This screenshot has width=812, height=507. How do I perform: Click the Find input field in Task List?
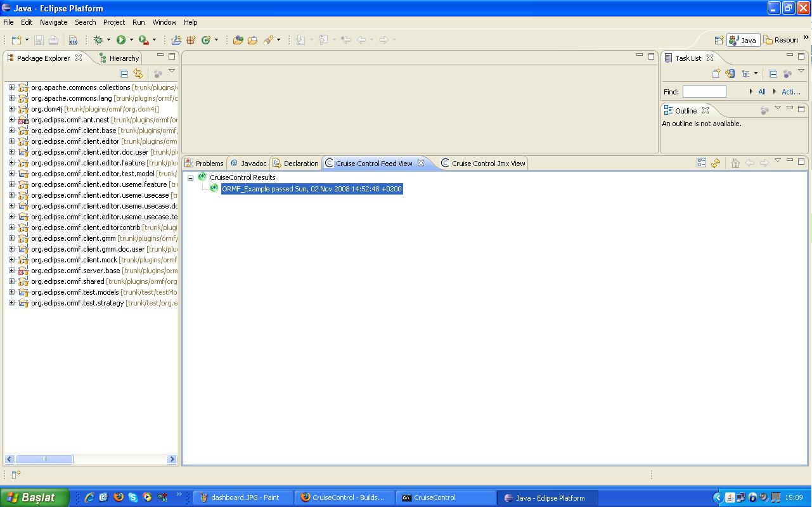tap(704, 92)
